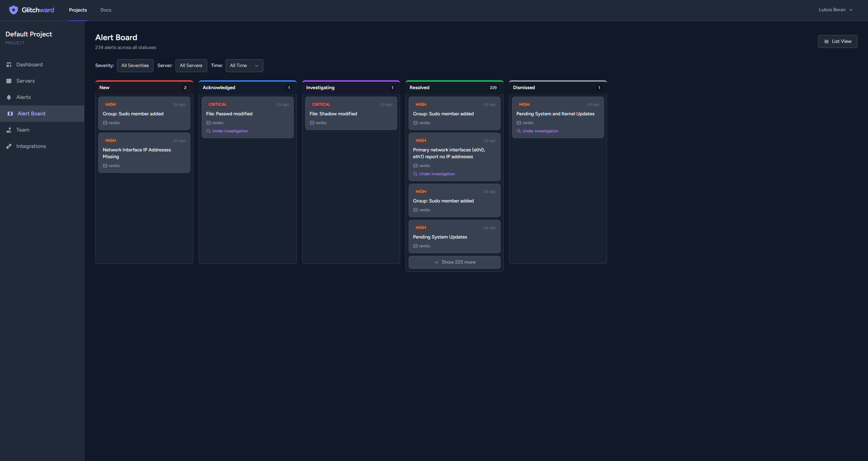The width and height of the screenshot is (868, 461).
Task: Expand Show 225 more resolved alerts
Action: (454, 262)
